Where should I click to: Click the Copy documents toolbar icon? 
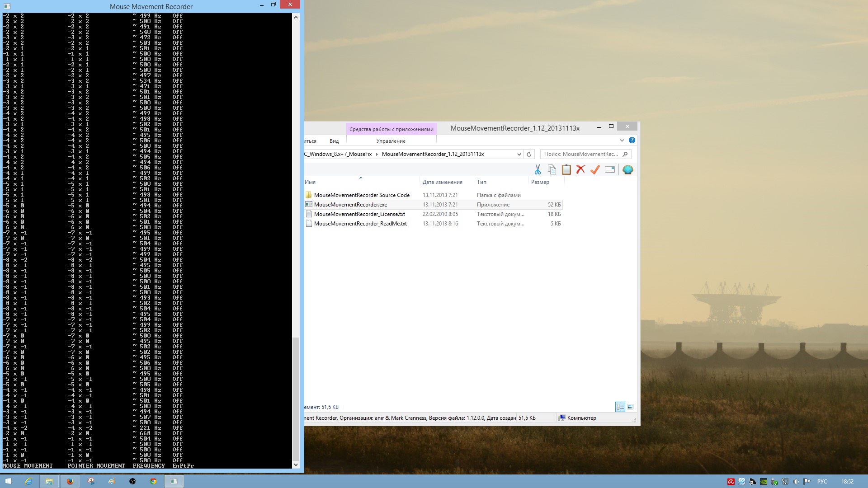(552, 169)
